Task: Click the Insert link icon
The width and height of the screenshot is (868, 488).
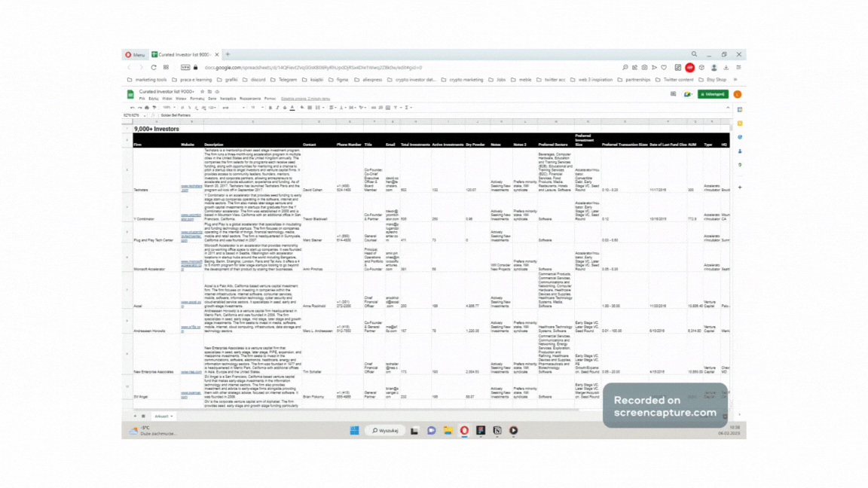Action: (373, 108)
